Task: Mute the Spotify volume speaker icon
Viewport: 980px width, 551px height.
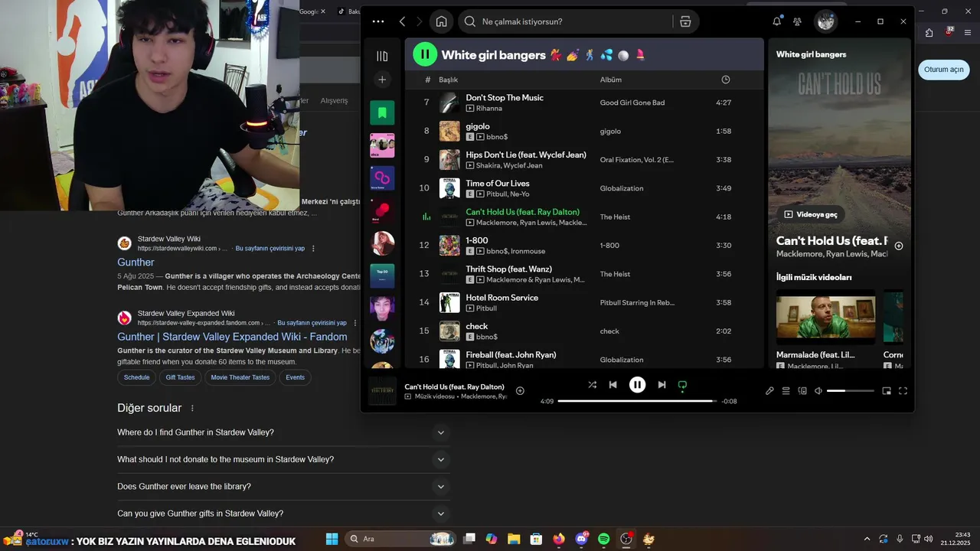Action: [818, 391]
